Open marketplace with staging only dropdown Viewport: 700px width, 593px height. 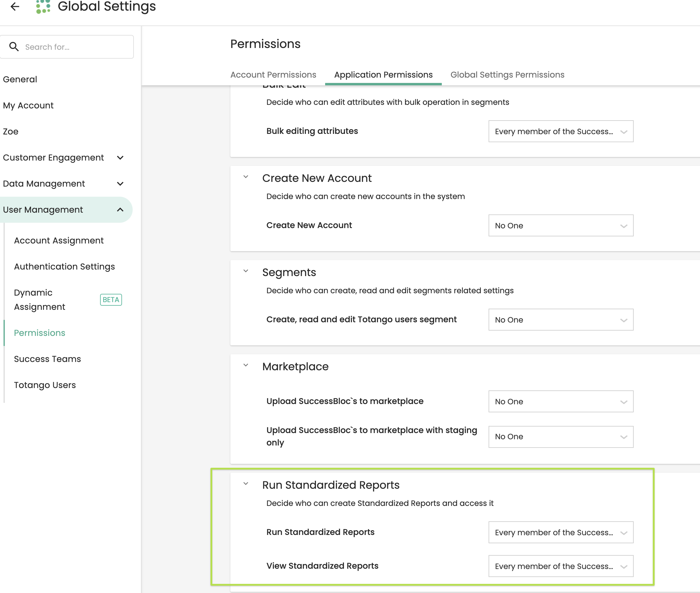[x=561, y=437]
